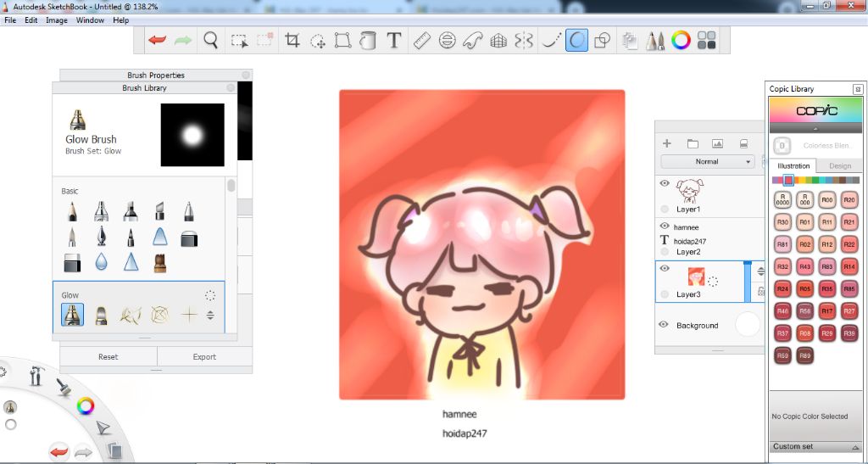Open the Copic Library grid icon
The width and height of the screenshot is (868, 464).
pyautogui.click(x=706, y=40)
